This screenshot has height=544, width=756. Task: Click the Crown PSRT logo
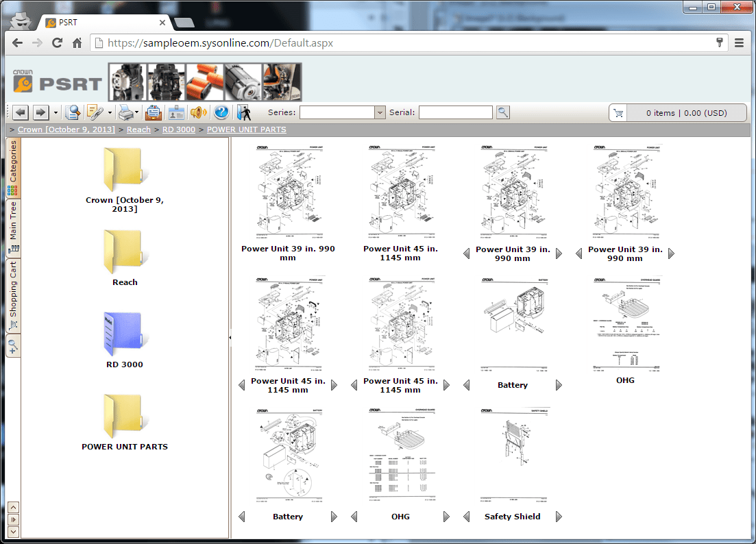coord(58,81)
